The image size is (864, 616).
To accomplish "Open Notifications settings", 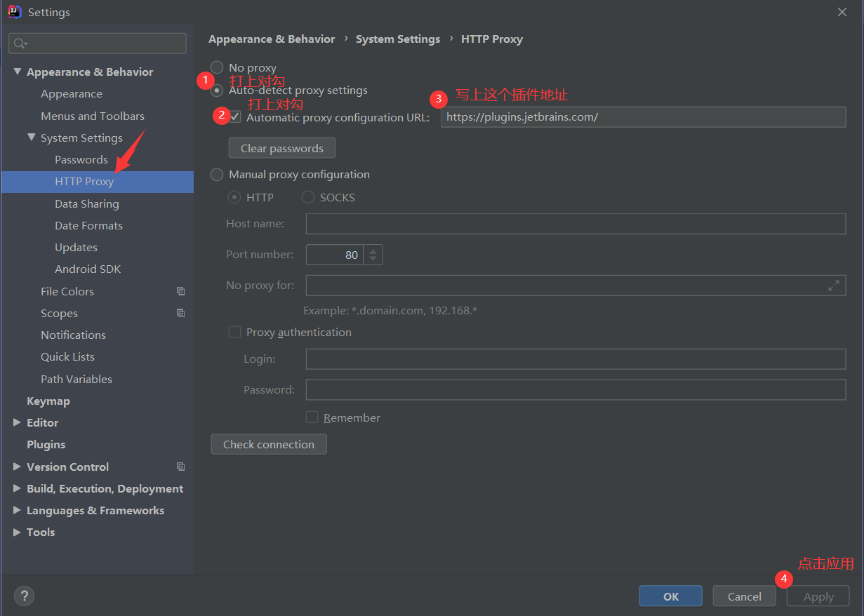I will click(73, 335).
